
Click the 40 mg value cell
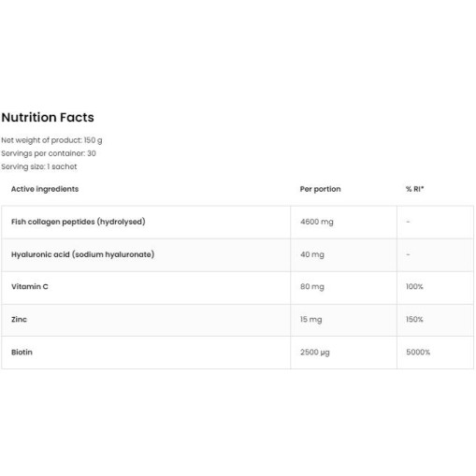point(312,254)
